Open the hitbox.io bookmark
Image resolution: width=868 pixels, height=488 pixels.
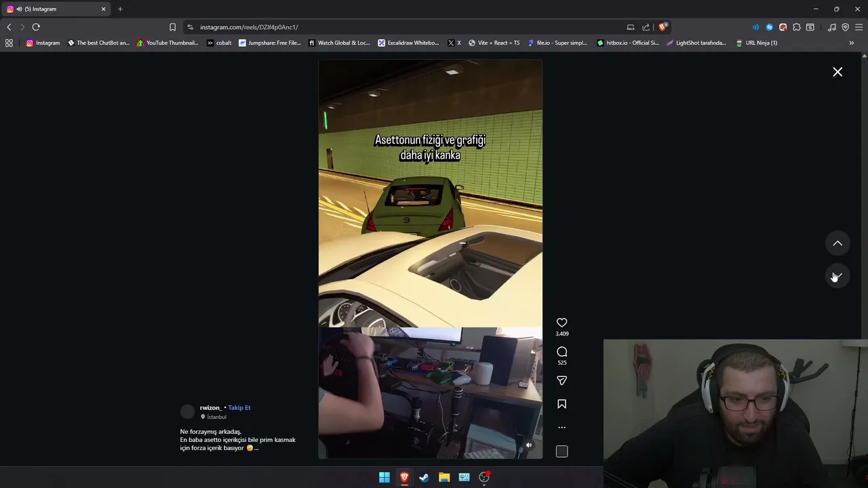coord(627,43)
